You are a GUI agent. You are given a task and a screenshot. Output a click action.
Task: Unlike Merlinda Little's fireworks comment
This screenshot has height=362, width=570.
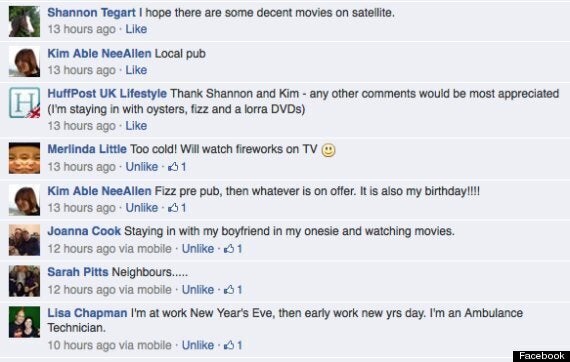(142, 167)
